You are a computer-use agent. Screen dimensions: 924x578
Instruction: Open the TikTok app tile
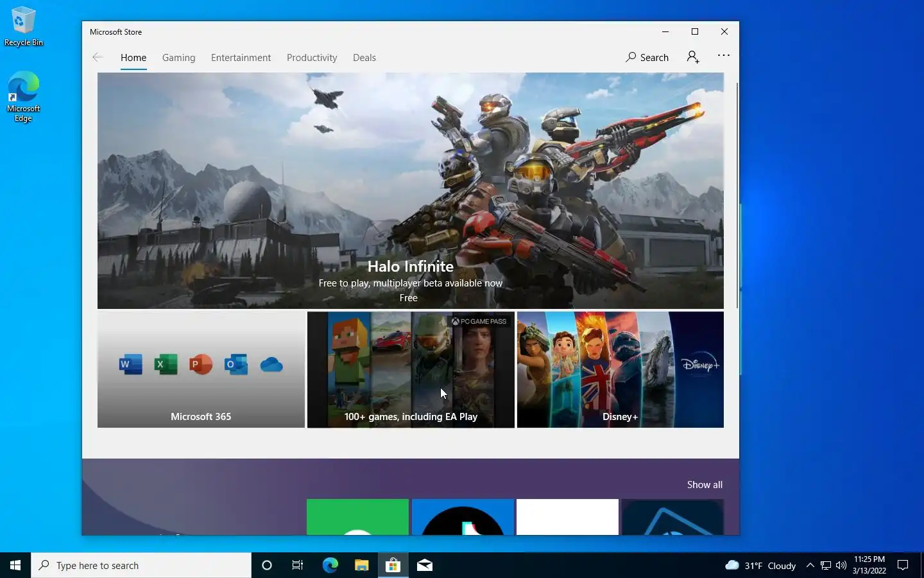[463, 517]
